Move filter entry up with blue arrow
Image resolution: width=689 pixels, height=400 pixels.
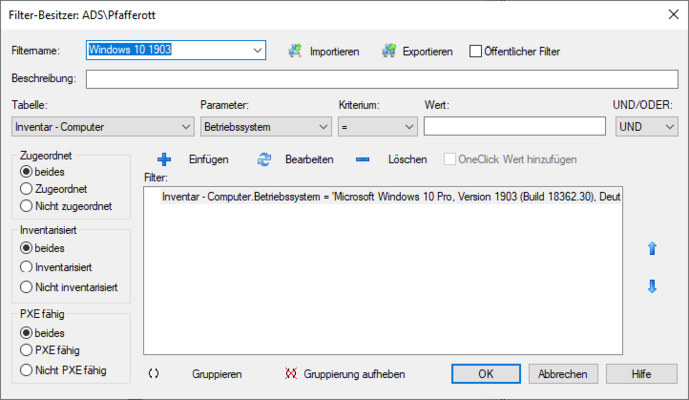pos(652,248)
